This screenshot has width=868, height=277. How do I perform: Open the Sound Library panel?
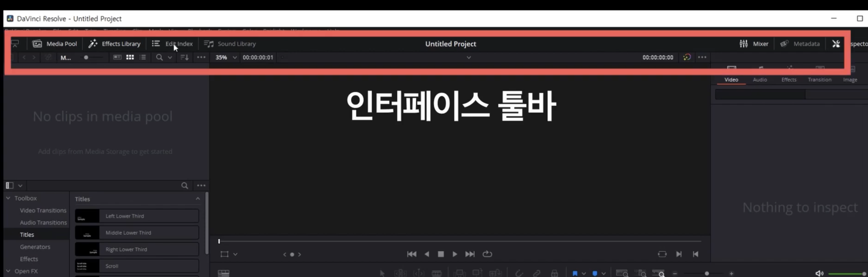point(230,44)
